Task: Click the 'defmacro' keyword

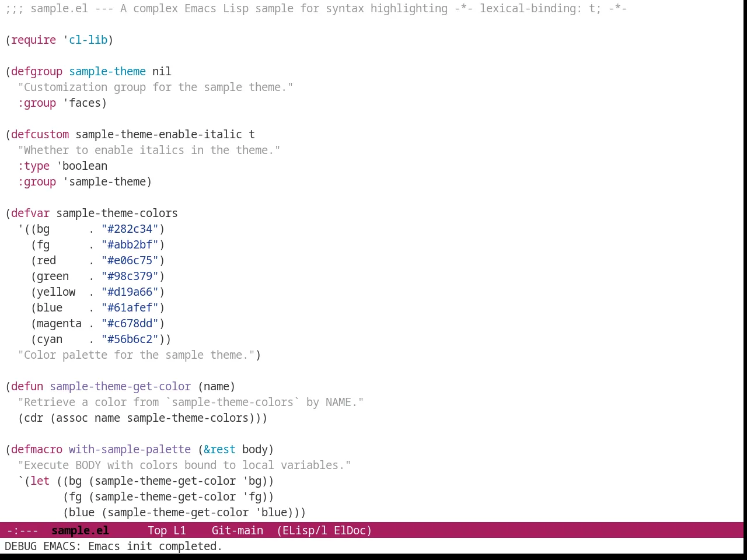Action: coord(37,449)
